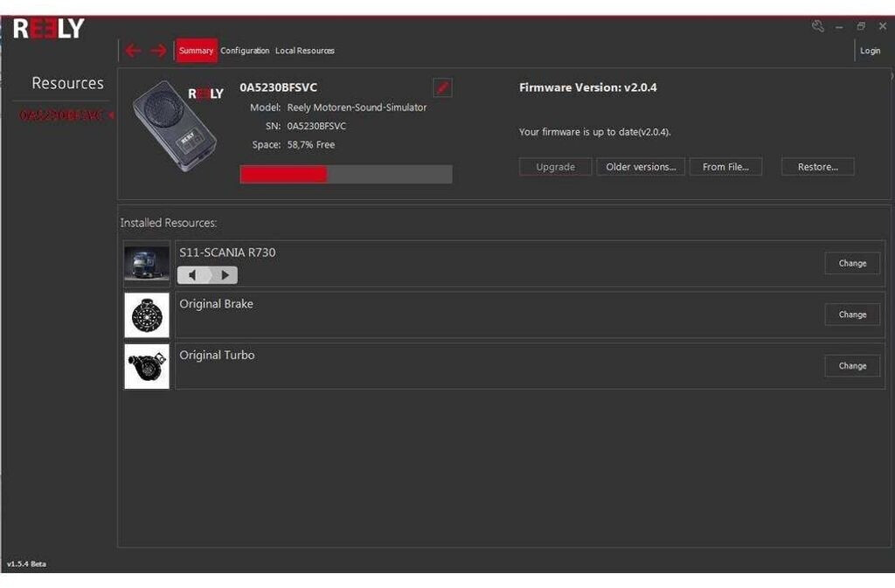Change the Original Brake sound

(x=852, y=315)
